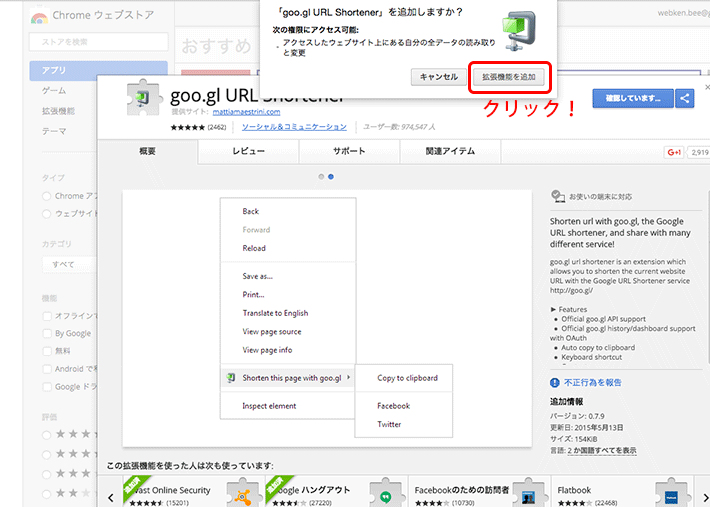Select テーマ in the sidebar

(x=54, y=131)
